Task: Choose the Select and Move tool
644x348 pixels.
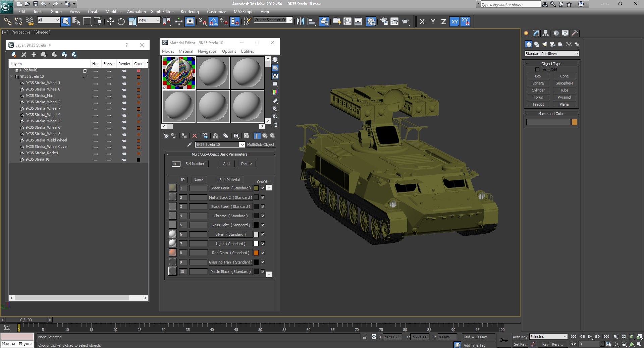Action: coord(110,21)
